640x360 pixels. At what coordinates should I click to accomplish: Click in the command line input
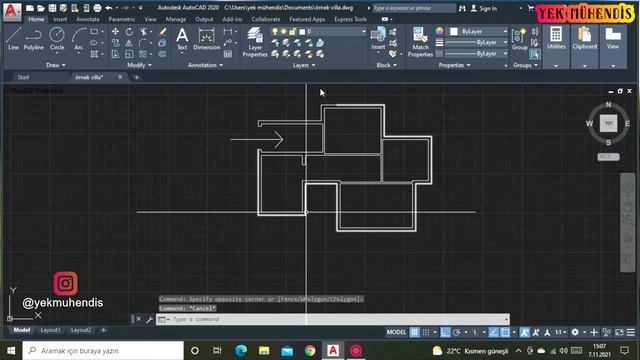pos(333,319)
